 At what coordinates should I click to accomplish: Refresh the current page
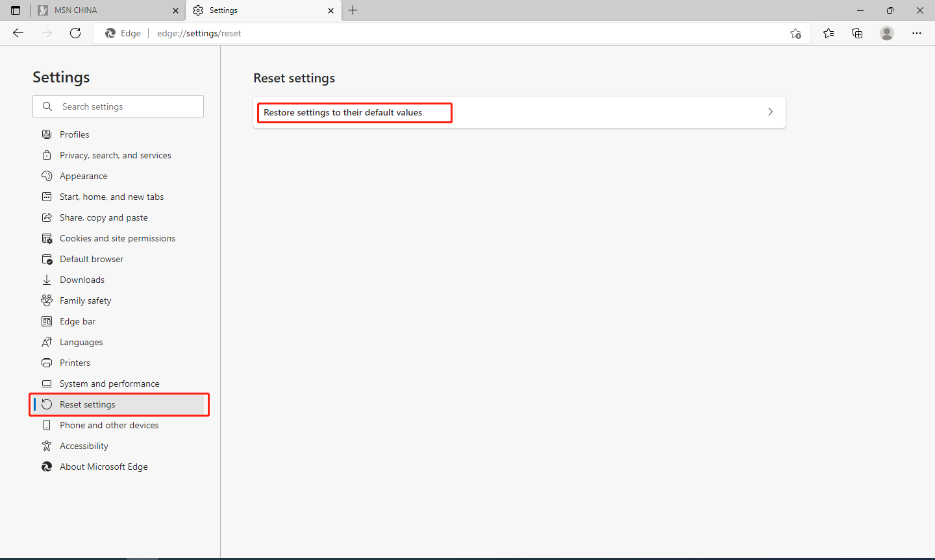coord(75,32)
